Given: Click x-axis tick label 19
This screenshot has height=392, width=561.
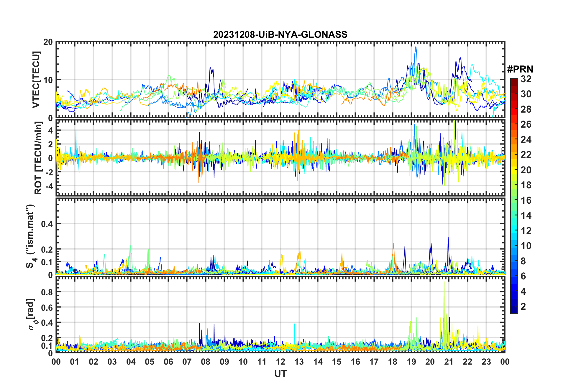Looking at the screenshot, I should click(411, 362).
